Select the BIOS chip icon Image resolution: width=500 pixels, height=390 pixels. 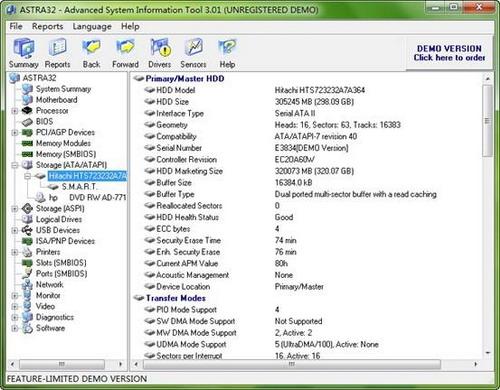pos(27,122)
